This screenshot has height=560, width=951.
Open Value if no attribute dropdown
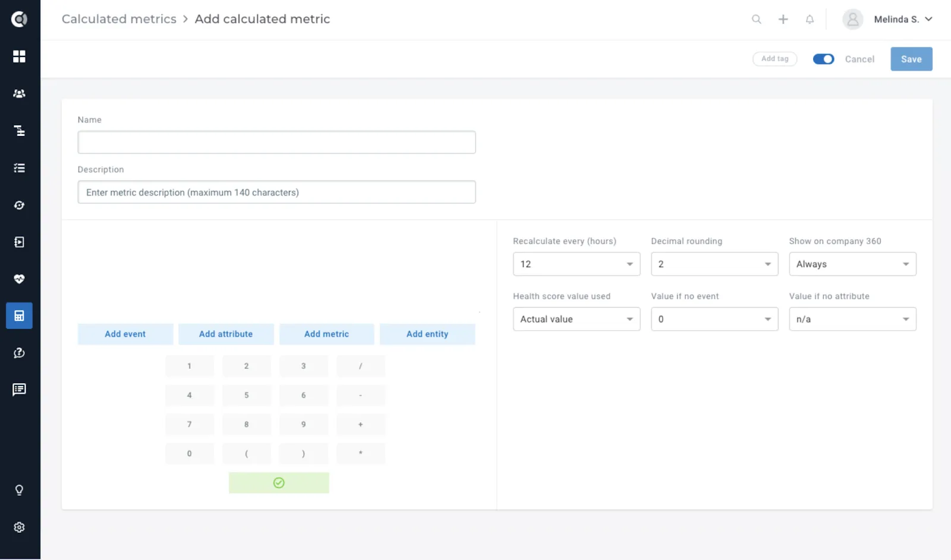point(852,319)
